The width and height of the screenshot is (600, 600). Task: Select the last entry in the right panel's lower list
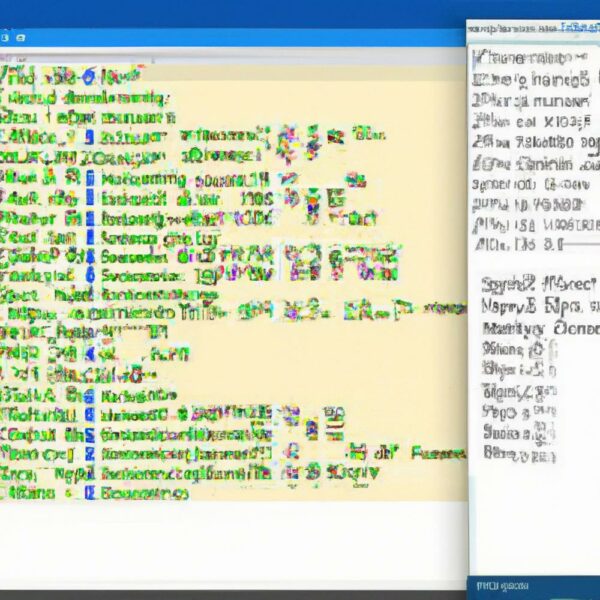coord(518,453)
